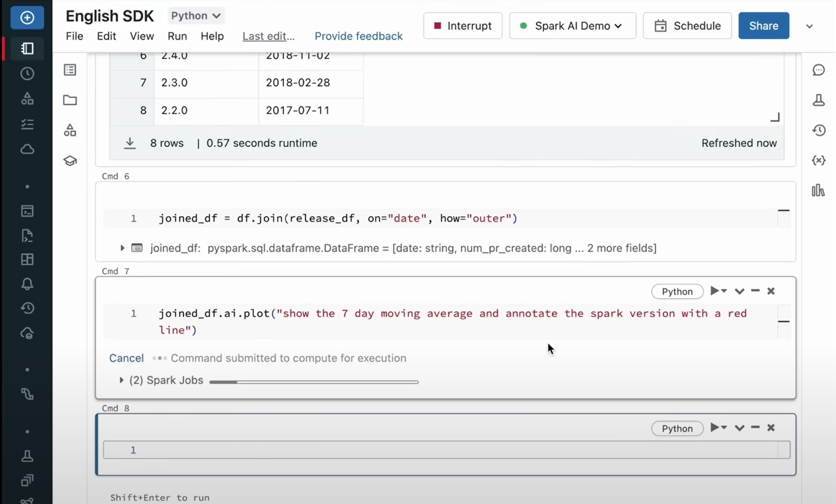Open the comments panel icon
This screenshot has height=504, width=836.
[818, 70]
